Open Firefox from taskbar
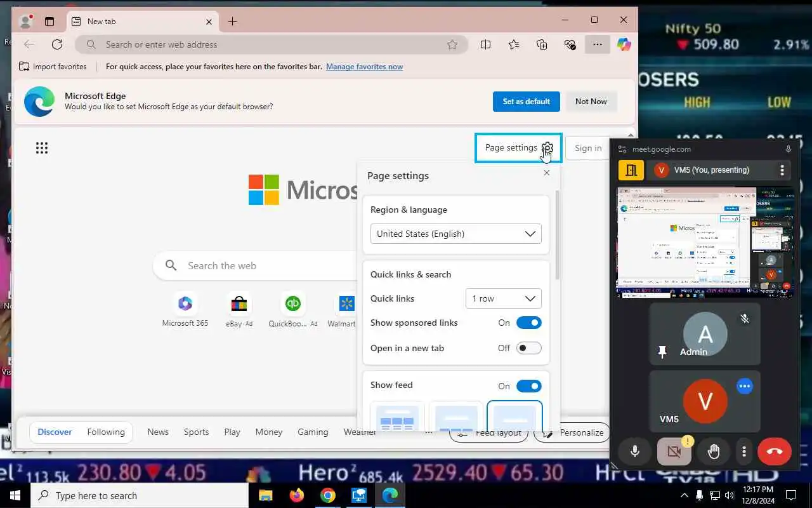Screen dimensions: 812x508 (x=296, y=495)
